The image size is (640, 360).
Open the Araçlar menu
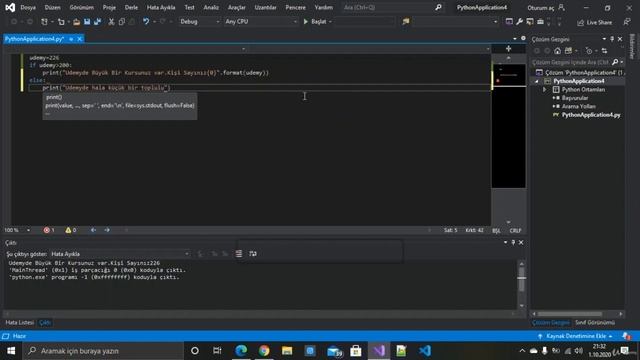pos(237,7)
